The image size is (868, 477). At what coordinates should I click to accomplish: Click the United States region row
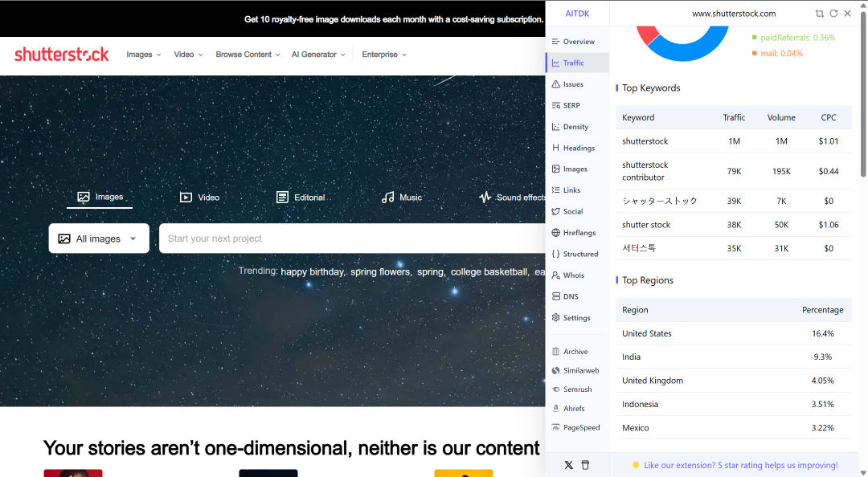tap(734, 334)
